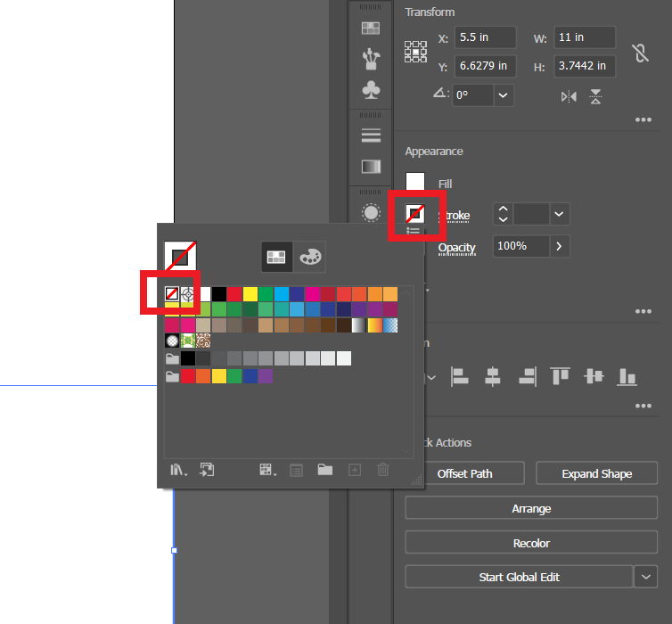Open the rotation angle dropdown
Image resolution: width=672 pixels, height=624 pixels.
[504, 95]
